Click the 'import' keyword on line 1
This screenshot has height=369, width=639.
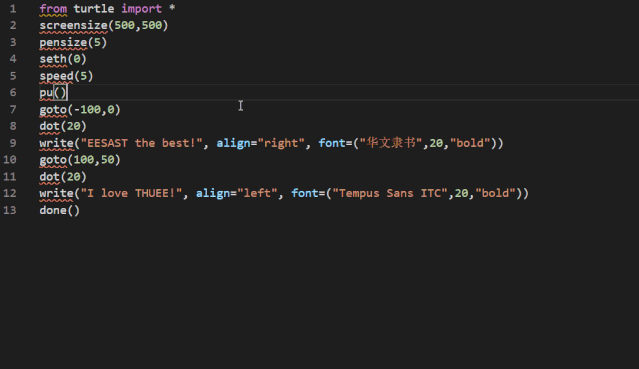click(x=141, y=9)
